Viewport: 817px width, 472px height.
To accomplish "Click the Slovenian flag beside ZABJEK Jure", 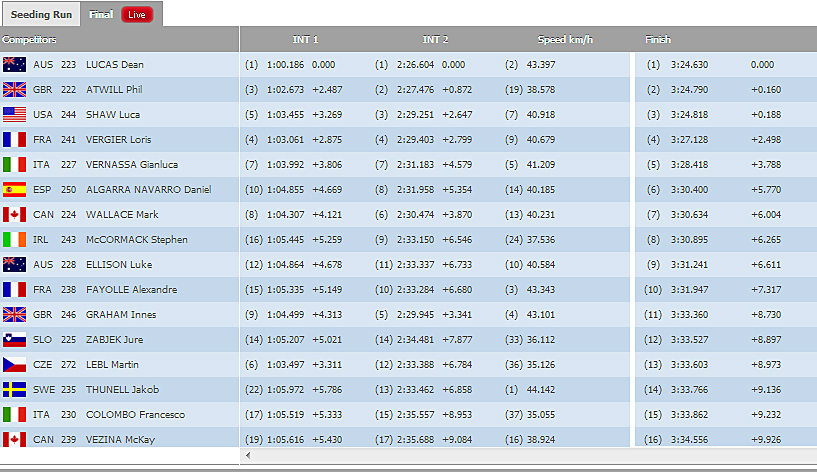I will [14, 340].
